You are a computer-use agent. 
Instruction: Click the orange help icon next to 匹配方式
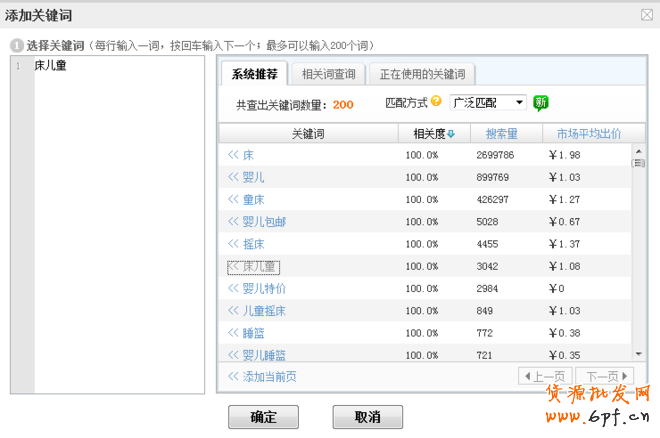(436, 102)
